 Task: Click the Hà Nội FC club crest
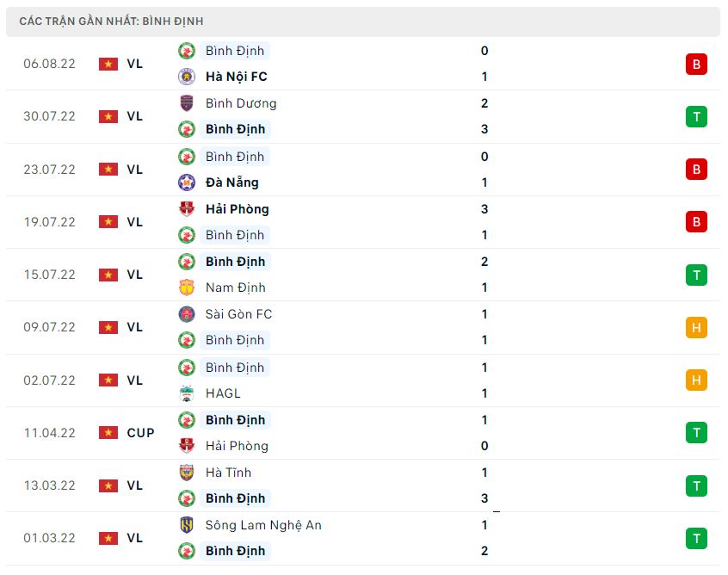click(x=187, y=77)
